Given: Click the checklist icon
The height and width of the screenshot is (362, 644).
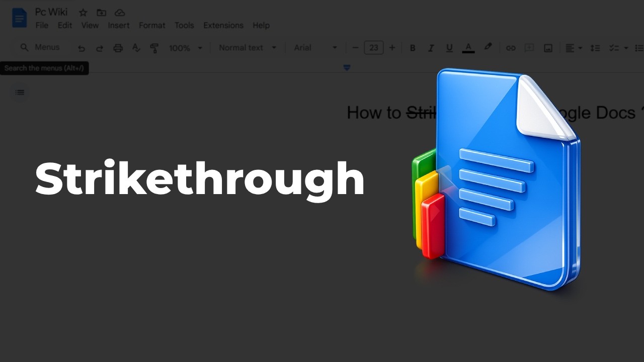Looking at the screenshot, I should (x=614, y=48).
